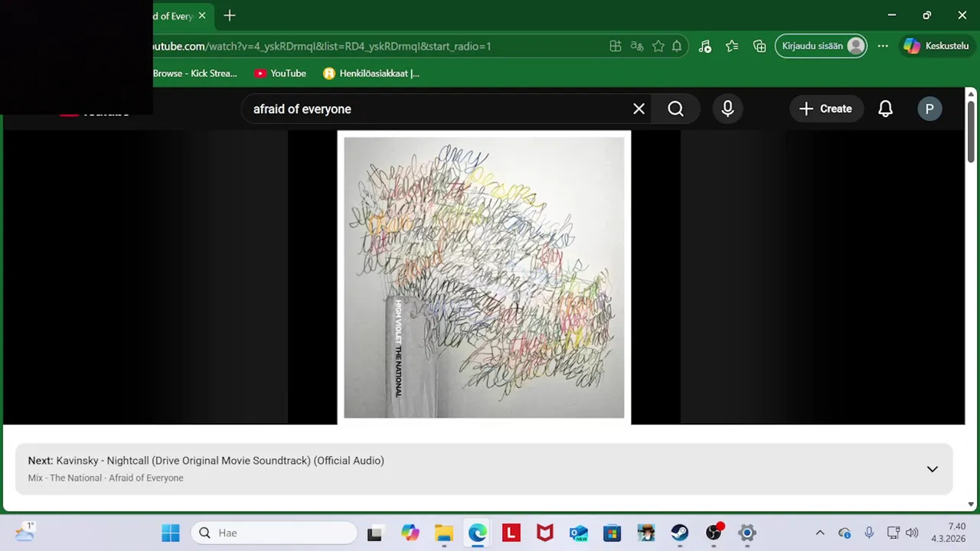Open a new browser tab
The image size is (980, 551).
[x=230, y=15]
